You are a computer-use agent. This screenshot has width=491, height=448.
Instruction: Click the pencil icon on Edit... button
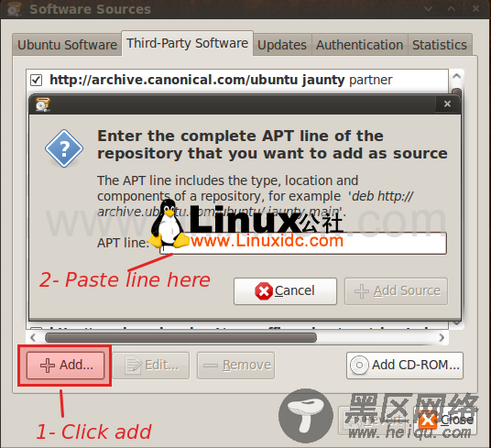tap(134, 366)
